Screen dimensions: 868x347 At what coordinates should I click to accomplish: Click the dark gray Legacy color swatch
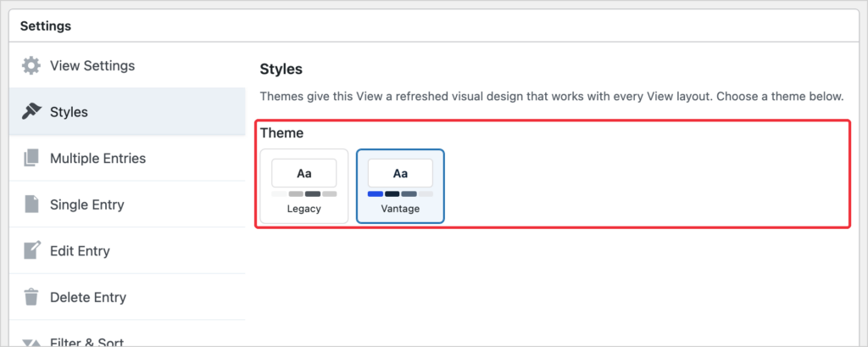(313, 194)
